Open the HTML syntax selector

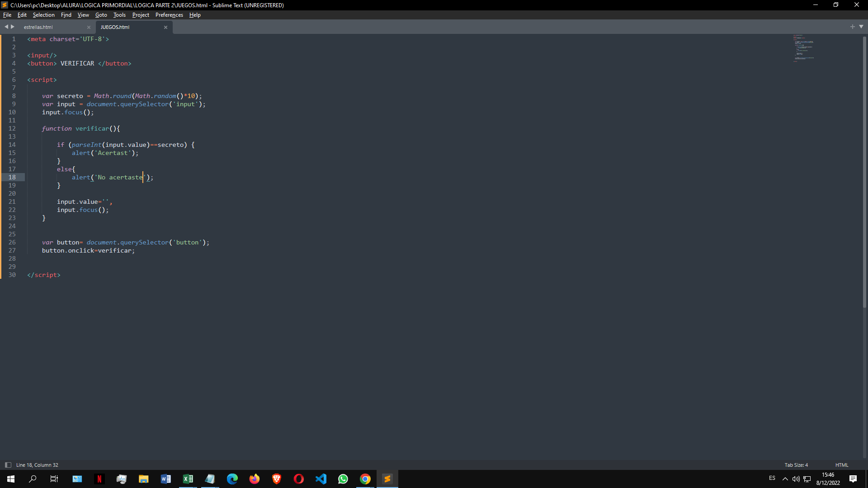click(x=842, y=465)
